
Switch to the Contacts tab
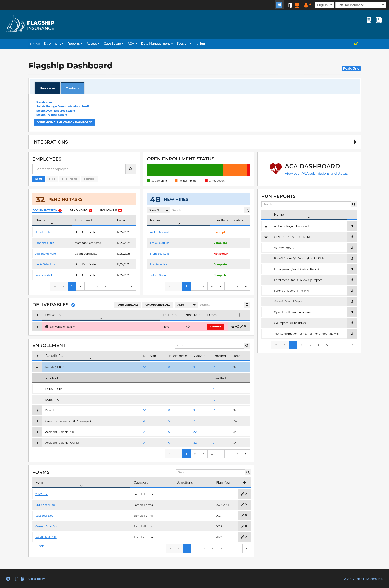coord(72,88)
